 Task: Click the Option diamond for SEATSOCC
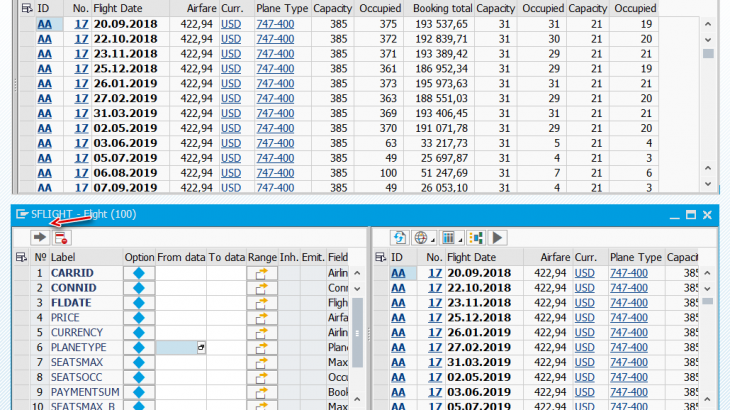[x=139, y=377]
